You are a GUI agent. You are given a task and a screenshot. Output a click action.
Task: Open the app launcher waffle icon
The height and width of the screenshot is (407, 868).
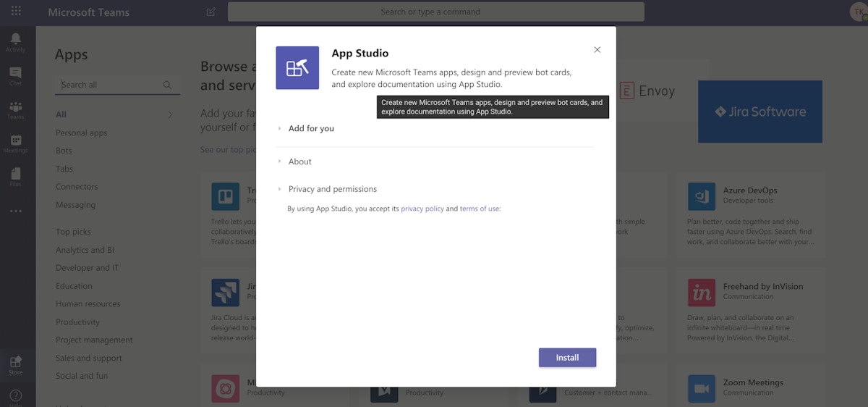[x=16, y=12]
